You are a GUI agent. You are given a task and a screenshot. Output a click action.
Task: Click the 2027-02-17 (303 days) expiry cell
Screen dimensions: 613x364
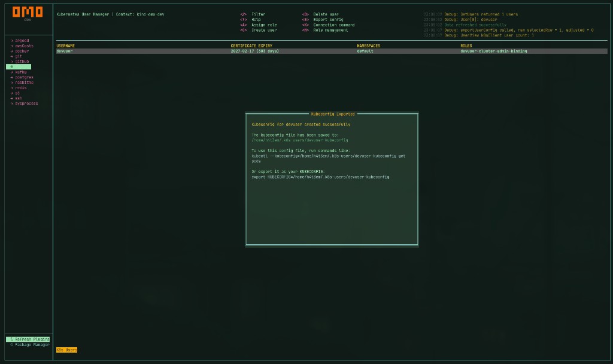[254, 51]
